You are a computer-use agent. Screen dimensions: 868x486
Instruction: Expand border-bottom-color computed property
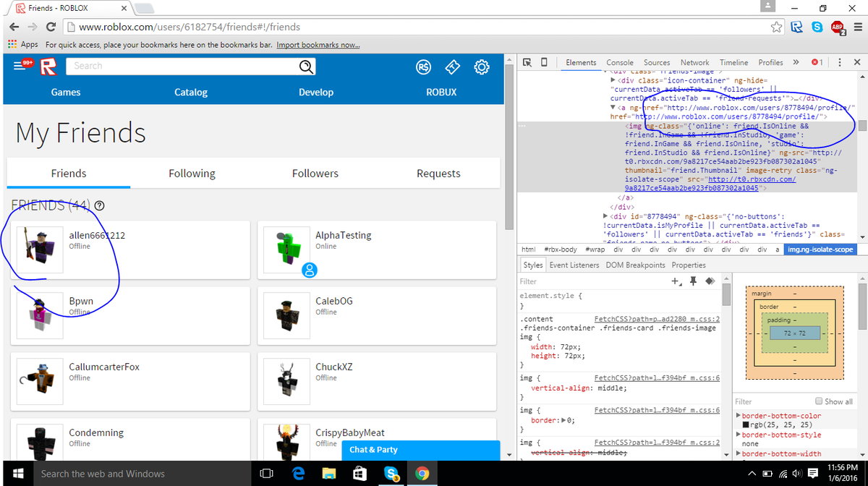[x=738, y=416]
